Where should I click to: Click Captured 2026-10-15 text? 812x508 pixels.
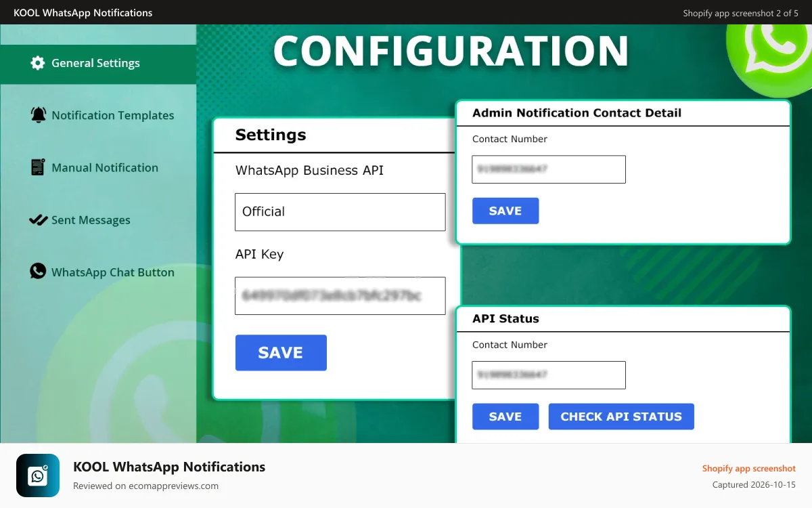point(754,485)
